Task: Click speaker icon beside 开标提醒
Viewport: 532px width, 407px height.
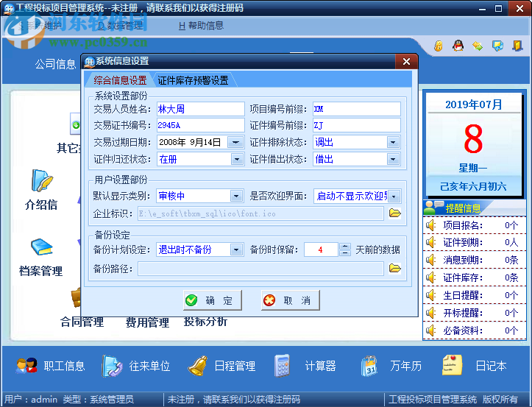Action: [431, 313]
